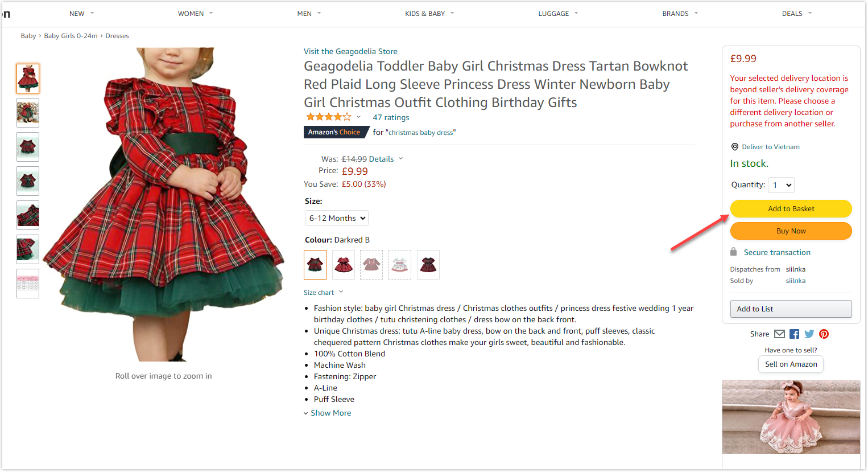The image size is (868, 472).
Task: Open the KIDS & BABY navigation menu
Action: (x=429, y=14)
